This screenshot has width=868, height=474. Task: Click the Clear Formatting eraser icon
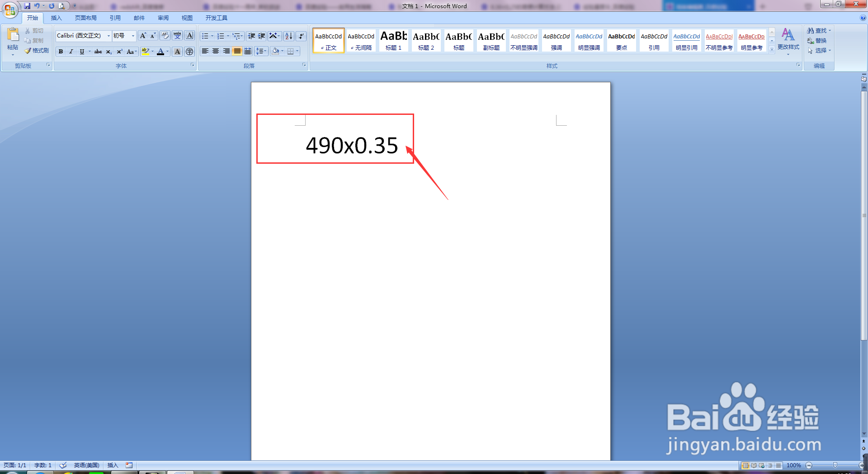(x=165, y=36)
